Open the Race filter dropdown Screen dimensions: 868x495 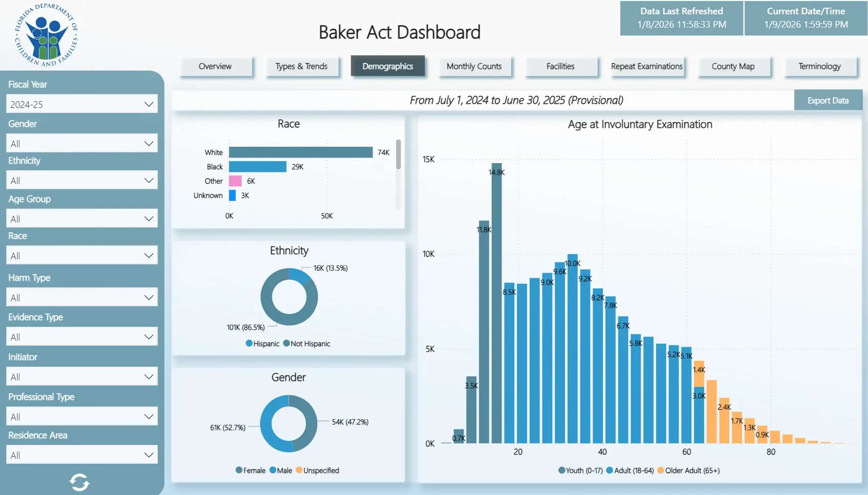[x=82, y=256]
